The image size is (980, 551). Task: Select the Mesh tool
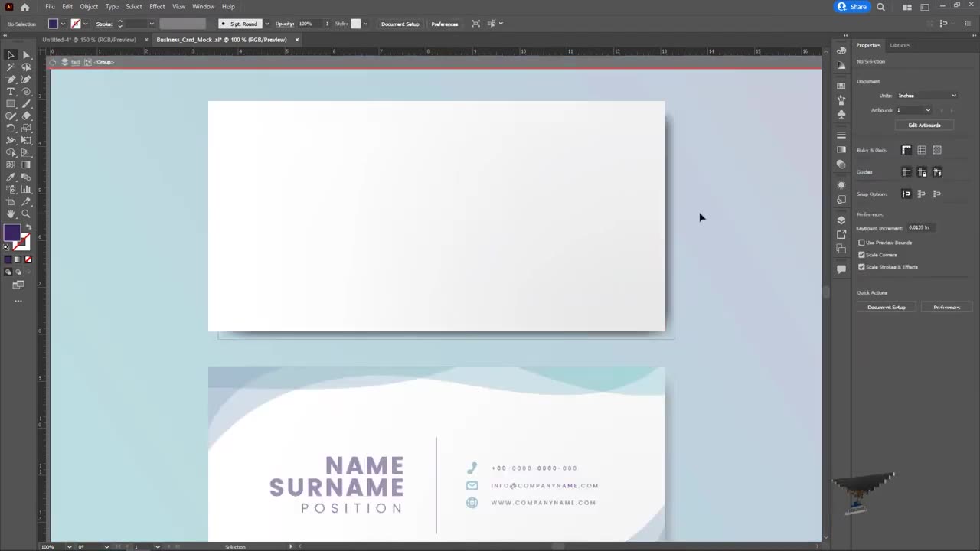pos(11,165)
